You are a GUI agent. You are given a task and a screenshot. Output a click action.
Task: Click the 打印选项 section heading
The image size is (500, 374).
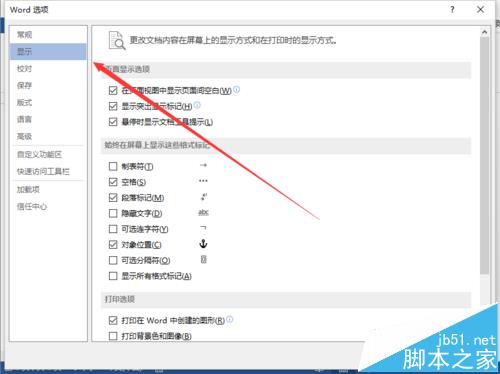pos(120,299)
